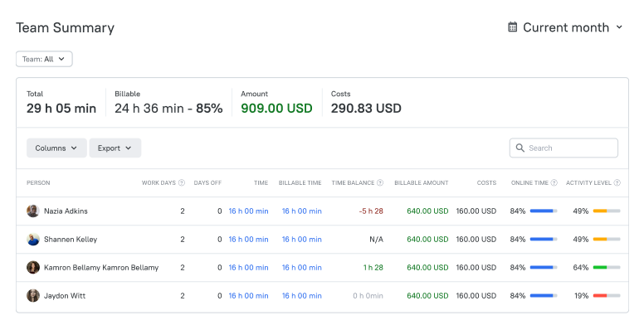Open Nazia Adkins' name
The image size is (644, 325).
pos(66,211)
